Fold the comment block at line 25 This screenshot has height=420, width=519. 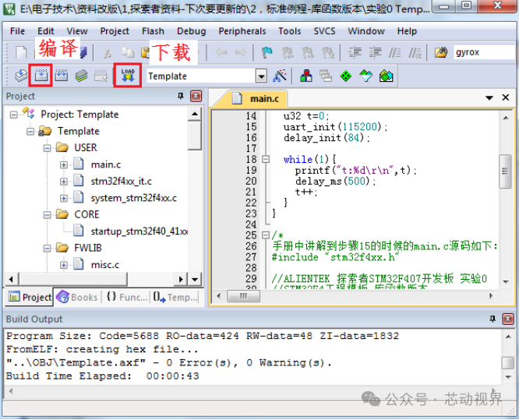266,235
